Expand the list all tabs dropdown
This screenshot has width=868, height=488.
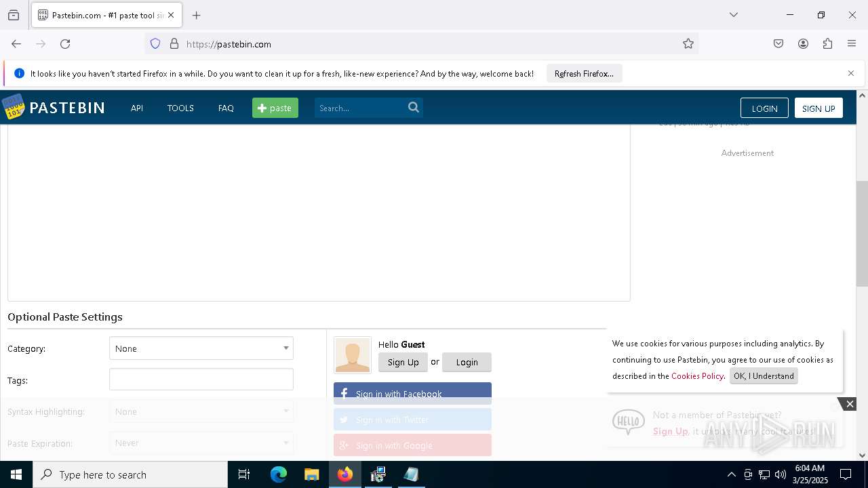733,15
